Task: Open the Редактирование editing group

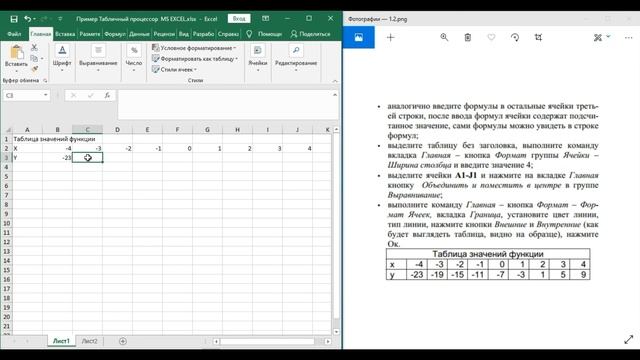Action: coord(296,58)
